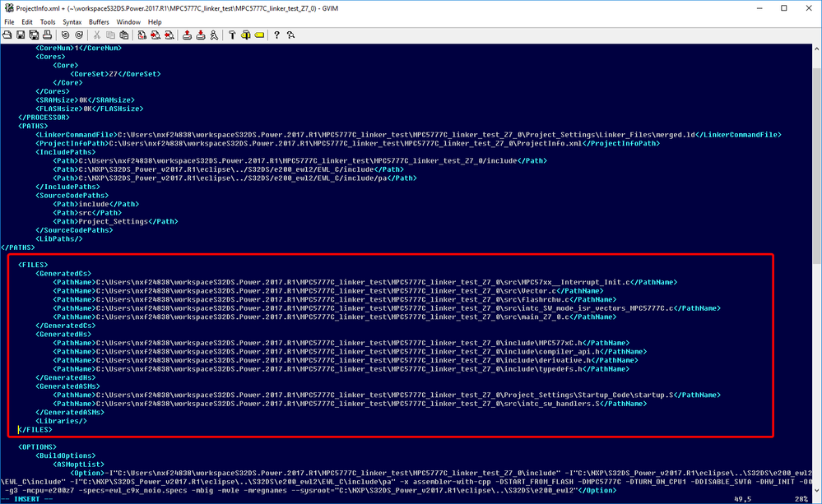The image size is (822, 504).
Task: Print the buffer using toolbar icon
Action: coord(47,35)
